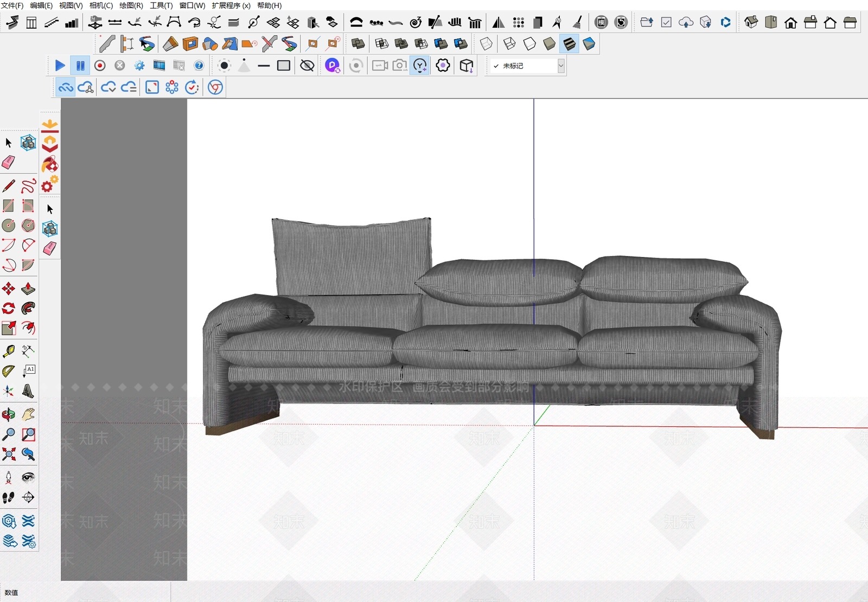Select the Offset tool

click(28, 328)
